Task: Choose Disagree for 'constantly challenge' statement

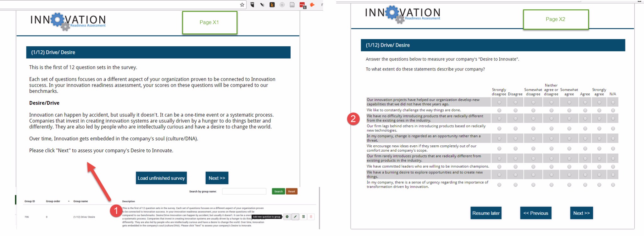Action: click(515, 110)
